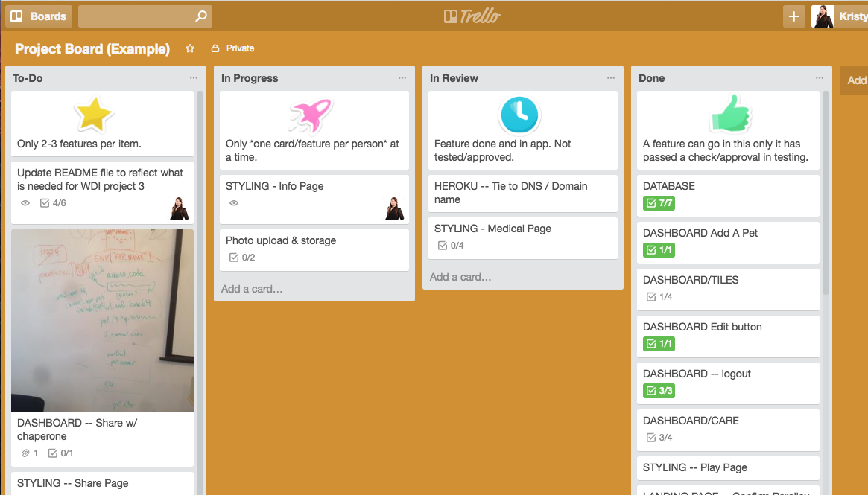Open the create menu with plus icon

(793, 16)
